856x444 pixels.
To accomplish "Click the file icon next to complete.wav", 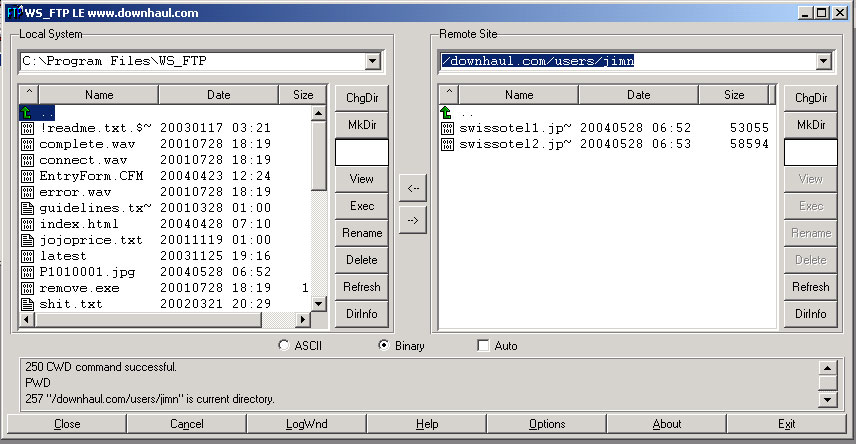I will [x=27, y=144].
